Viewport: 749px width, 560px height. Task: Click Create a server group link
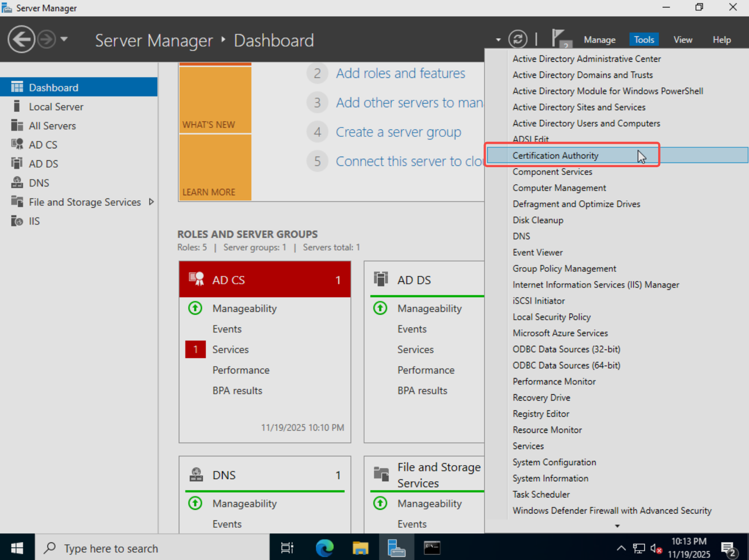click(x=398, y=132)
